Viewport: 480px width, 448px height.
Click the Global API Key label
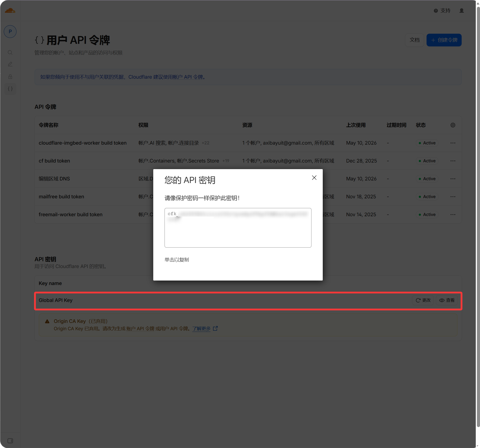click(56, 300)
